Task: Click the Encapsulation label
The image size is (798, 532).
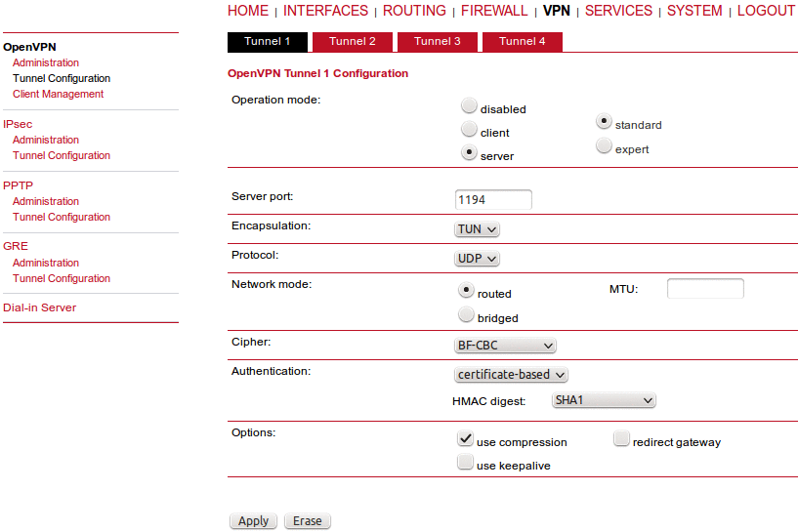Action: coord(272,225)
